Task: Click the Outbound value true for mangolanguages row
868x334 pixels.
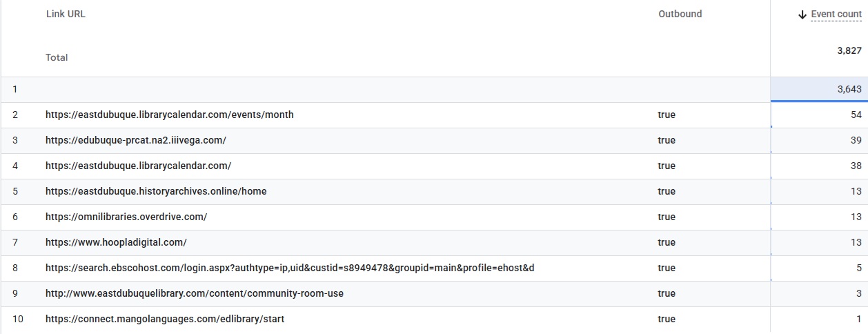Action: tap(667, 319)
